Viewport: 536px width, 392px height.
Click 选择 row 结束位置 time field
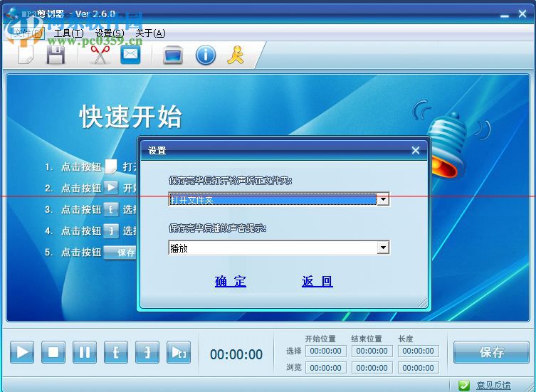pos(372,351)
